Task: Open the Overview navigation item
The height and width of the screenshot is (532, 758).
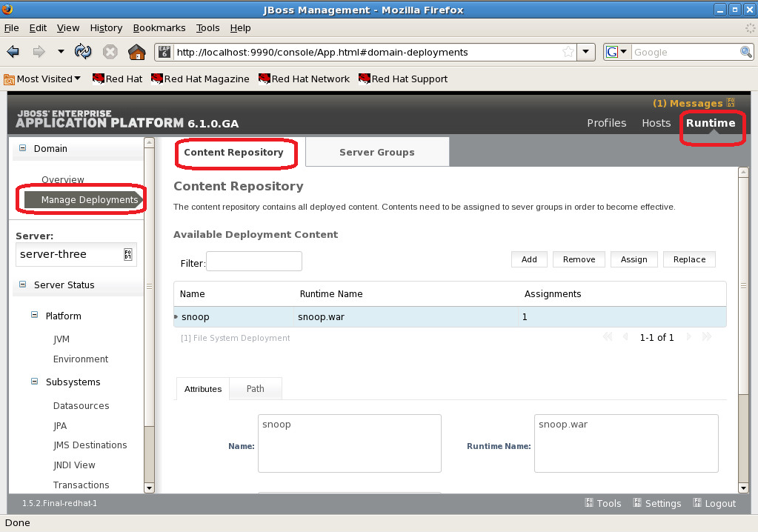Action: 63,180
